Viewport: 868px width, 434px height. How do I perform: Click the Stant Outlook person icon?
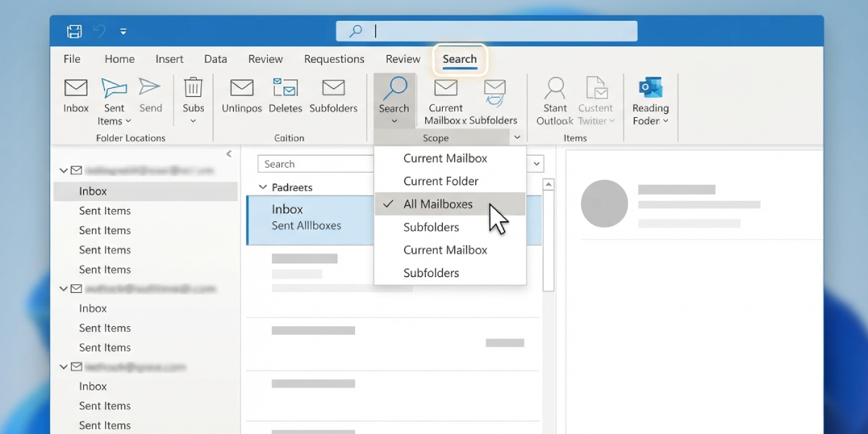pyautogui.click(x=555, y=88)
